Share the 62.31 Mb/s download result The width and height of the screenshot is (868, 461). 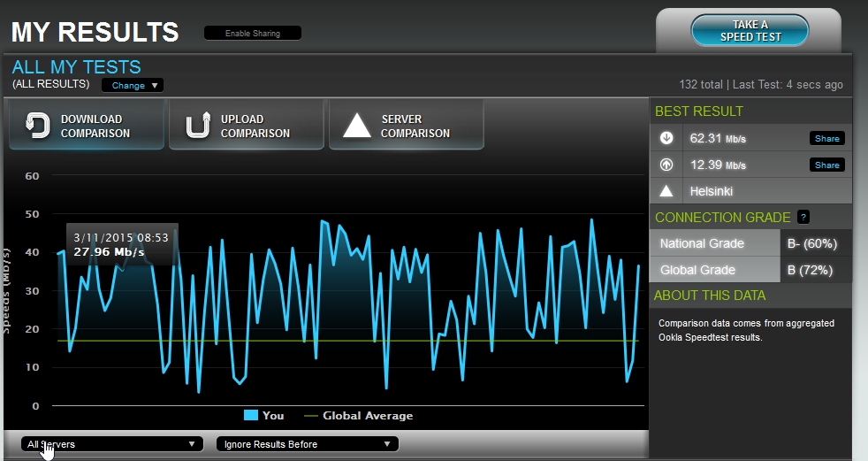(x=826, y=139)
